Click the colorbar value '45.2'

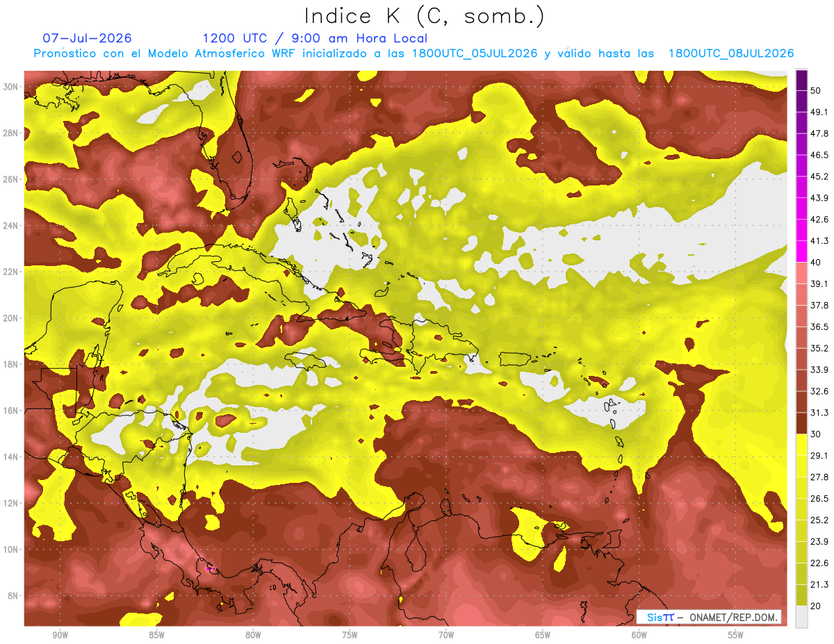coord(819,176)
